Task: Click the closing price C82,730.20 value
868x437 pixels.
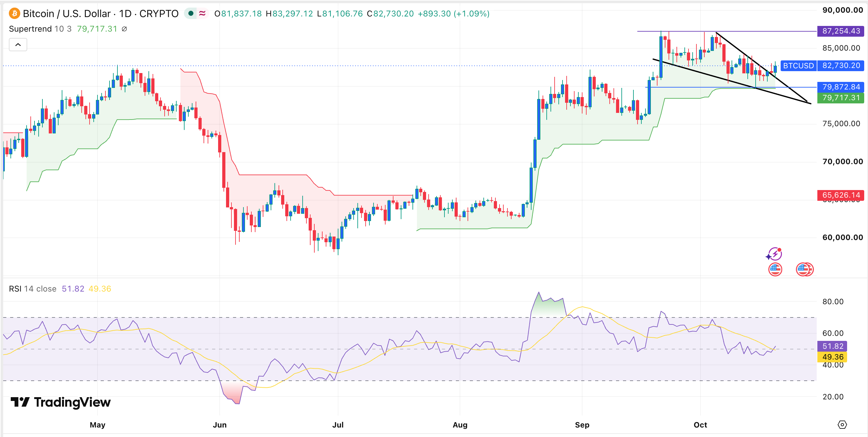Action: [x=390, y=14]
